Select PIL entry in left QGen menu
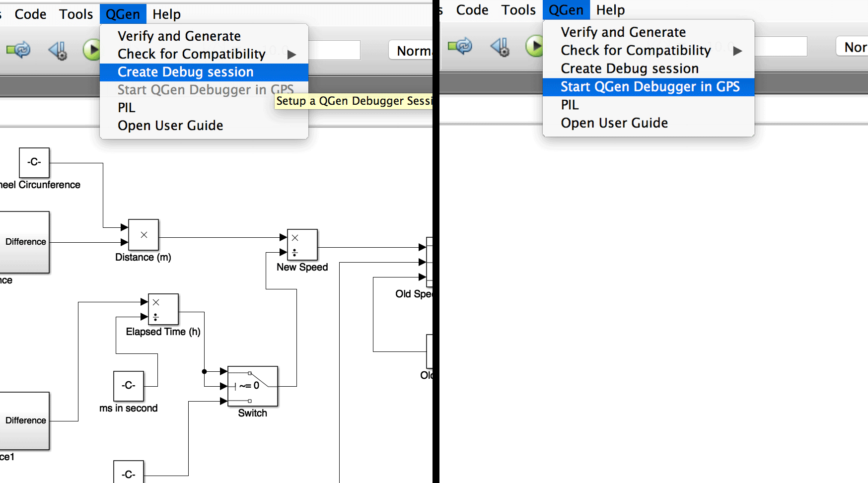Image resolution: width=868 pixels, height=483 pixels. [x=204, y=107]
